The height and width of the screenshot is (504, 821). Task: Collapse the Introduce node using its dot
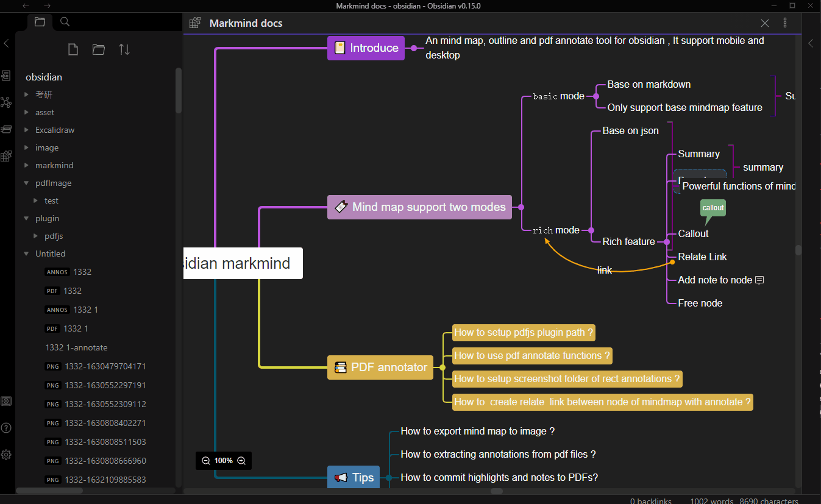[413, 48]
